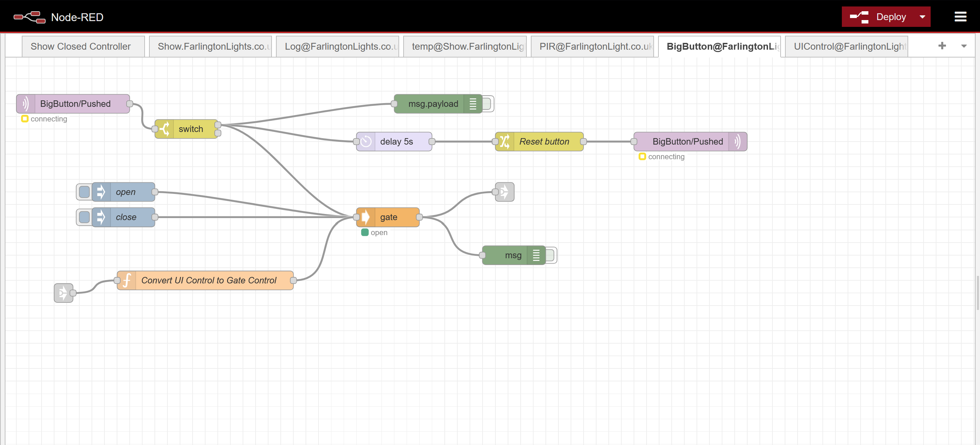Select the timer icon on the delay 5s node
The height and width of the screenshot is (445, 980).
click(x=366, y=141)
